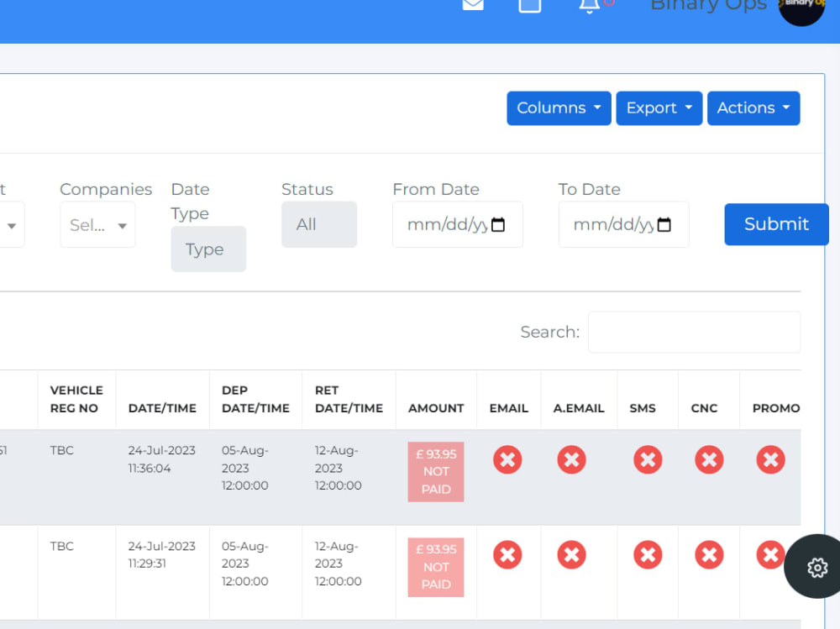Click PROMO red X in 11:29:31 row
This screenshot has width=840, height=629.
point(771,555)
